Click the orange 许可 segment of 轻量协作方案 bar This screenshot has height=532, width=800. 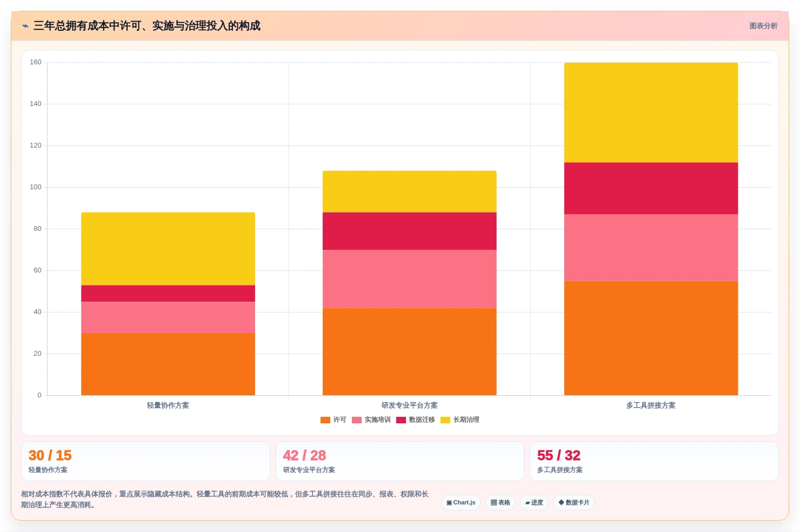pos(168,364)
